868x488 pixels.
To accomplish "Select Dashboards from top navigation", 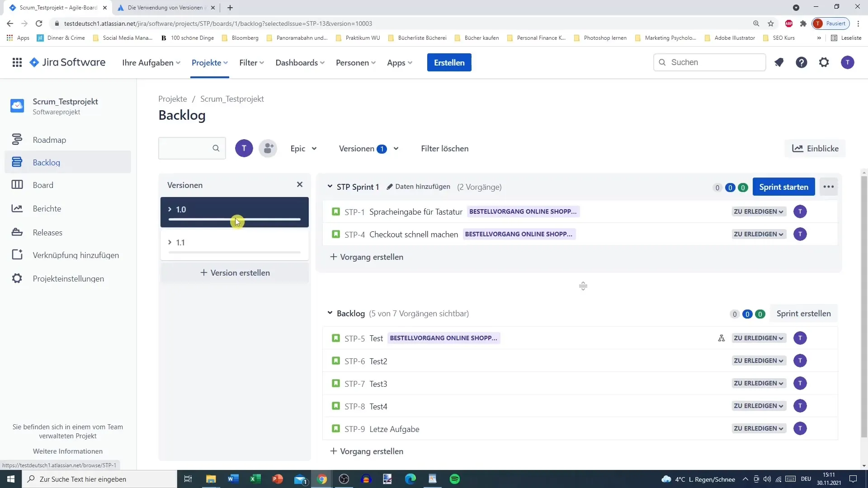I will pyautogui.click(x=296, y=62).
